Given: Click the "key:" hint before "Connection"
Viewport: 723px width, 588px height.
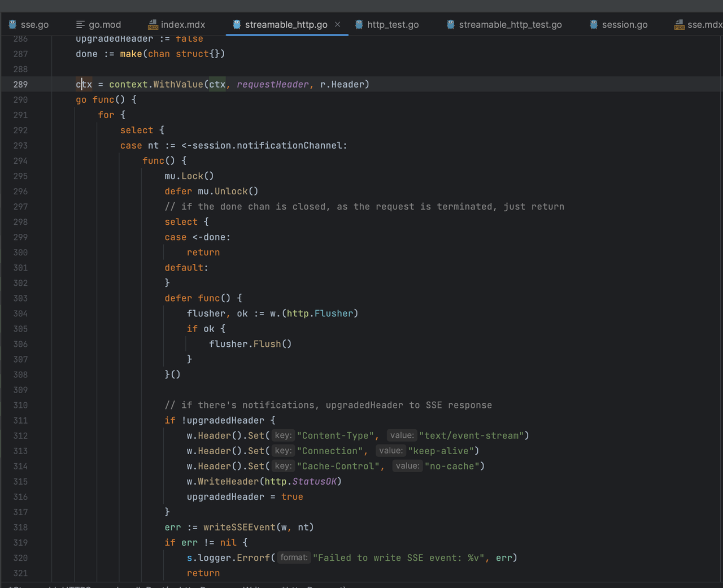Looking at the screenshot, I should [283, 450].
